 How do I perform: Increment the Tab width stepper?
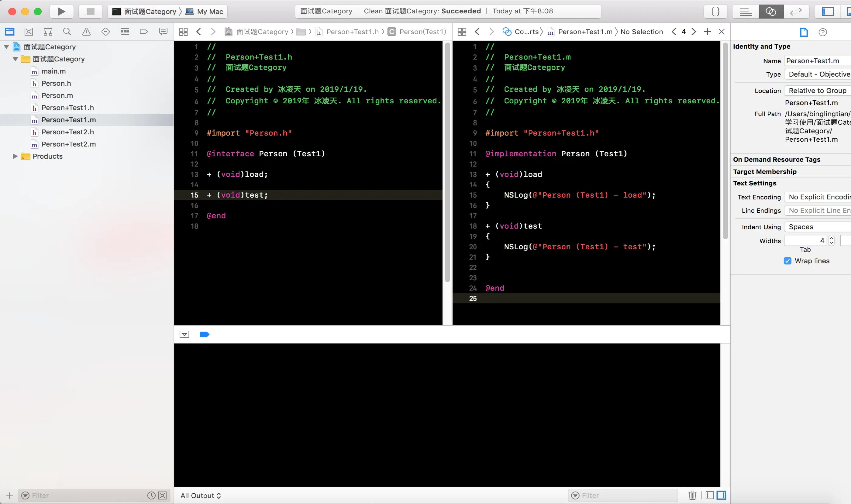[x=831, y=238]
